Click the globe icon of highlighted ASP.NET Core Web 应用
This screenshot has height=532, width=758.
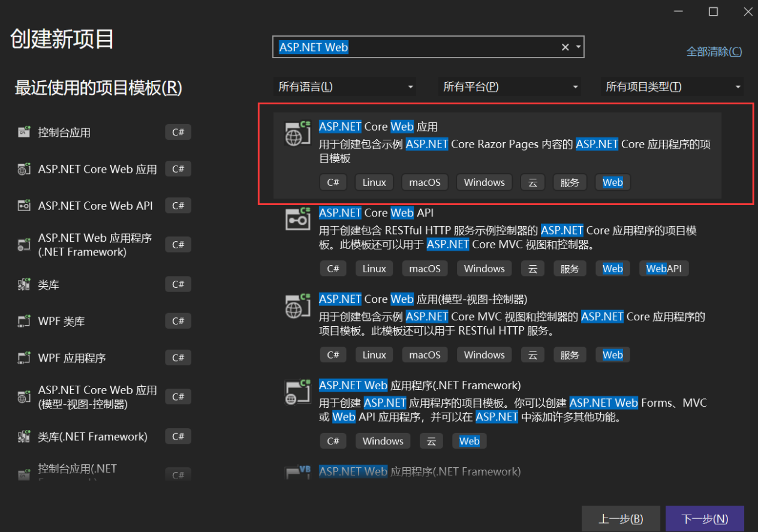[296, 133]
